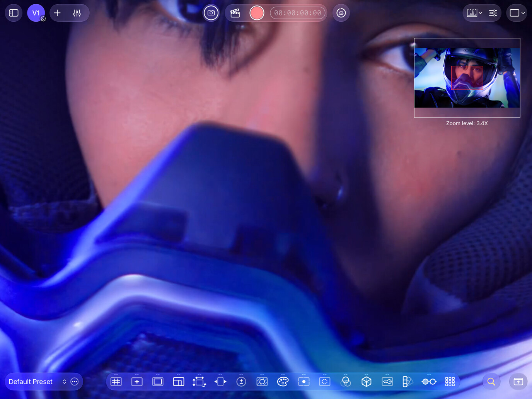The width and height of the screenshot is (532, 399).
Task: Open the clapperboard slate icon
Action: [235, 13]
